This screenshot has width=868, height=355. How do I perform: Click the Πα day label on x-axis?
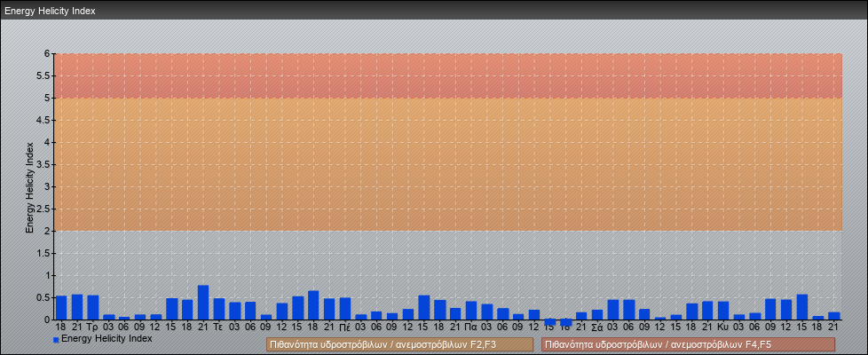tap(471, 327)
